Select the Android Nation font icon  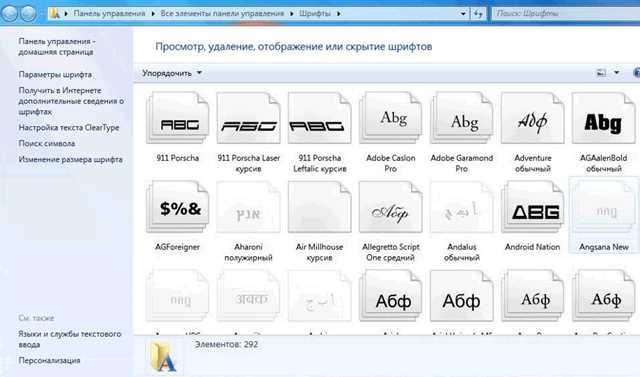pyautogui.click(x=533, y=208)
